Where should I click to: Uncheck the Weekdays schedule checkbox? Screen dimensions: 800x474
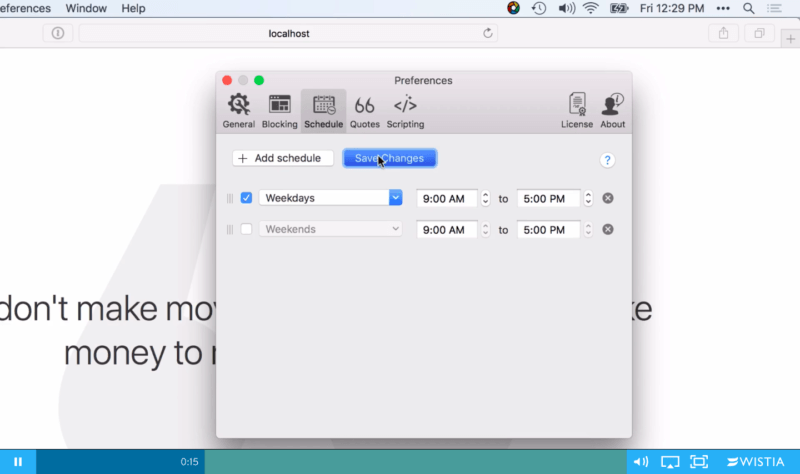click(247, 198)
